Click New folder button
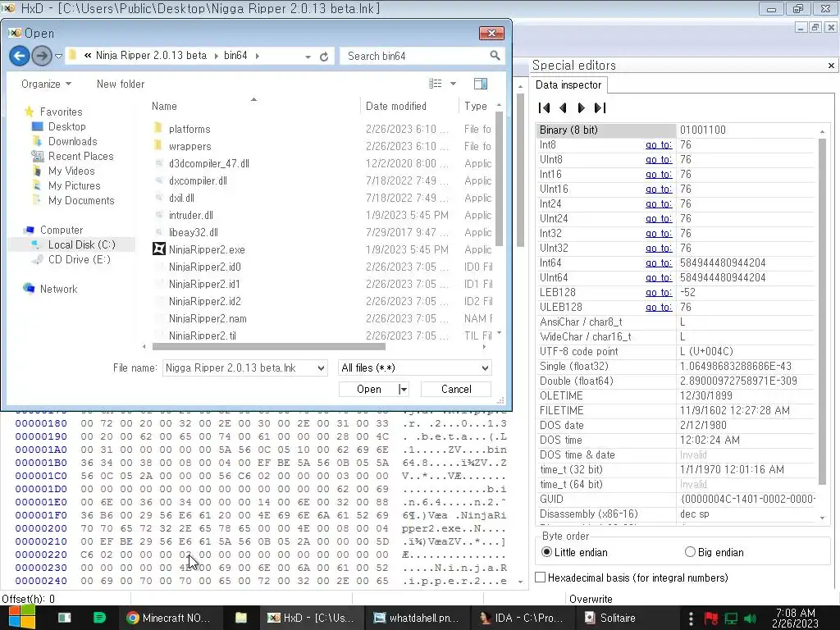 121,84
